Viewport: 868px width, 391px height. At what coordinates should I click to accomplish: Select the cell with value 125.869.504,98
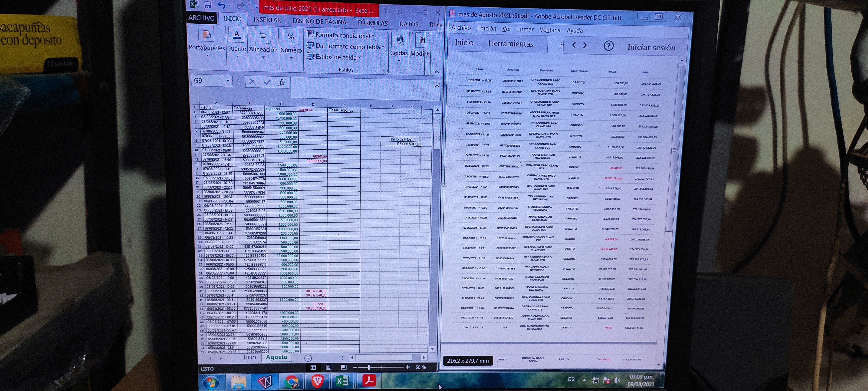[x=401, y=144]
